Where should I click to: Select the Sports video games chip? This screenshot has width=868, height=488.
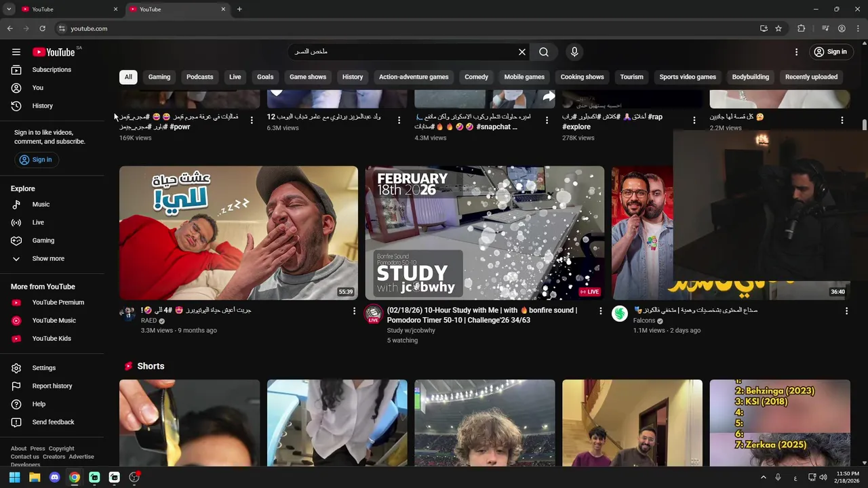click(688, 77)
